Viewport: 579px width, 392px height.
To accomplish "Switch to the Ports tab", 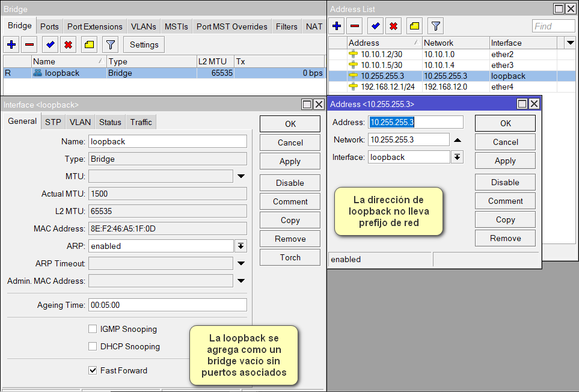I will coord(49,26).
